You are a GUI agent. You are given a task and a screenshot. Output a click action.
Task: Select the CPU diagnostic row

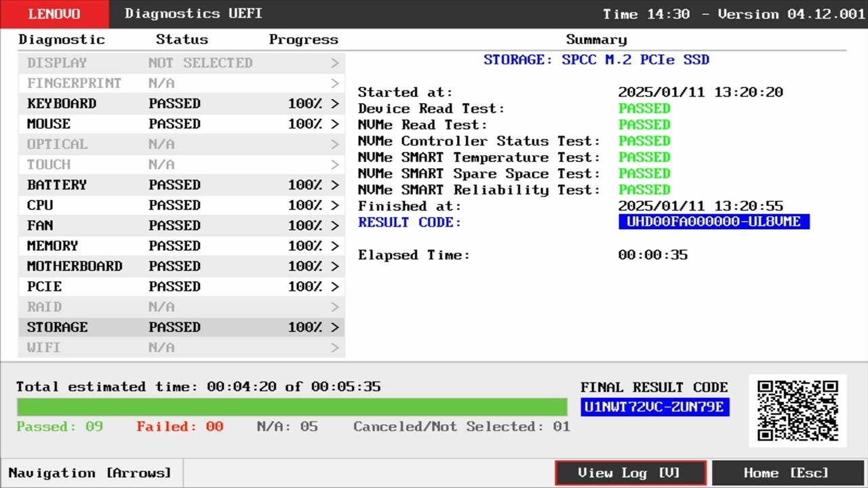coord(182,205)
